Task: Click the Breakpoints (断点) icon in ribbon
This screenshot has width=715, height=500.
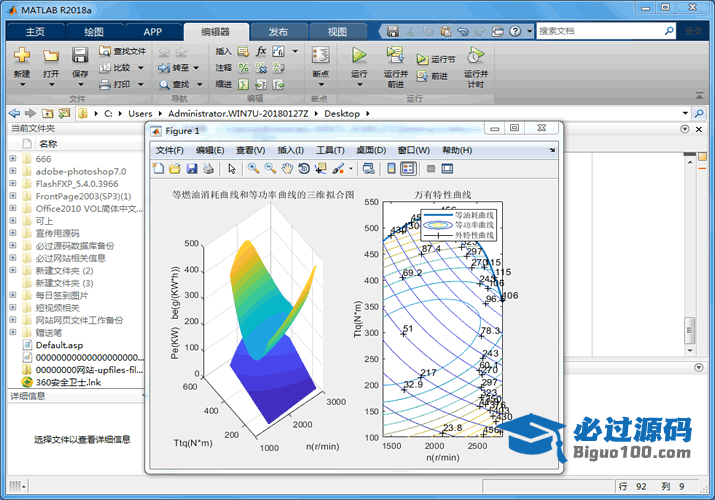Action: [x=320, y=56]
